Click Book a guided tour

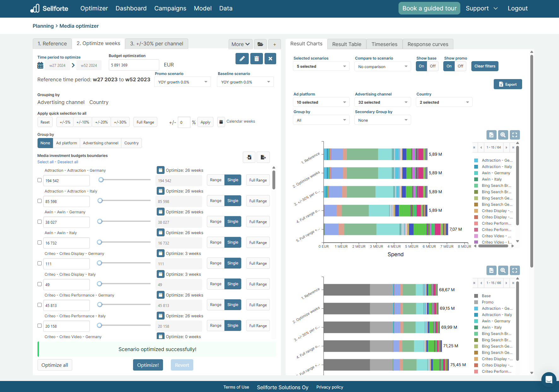(429, 9)
